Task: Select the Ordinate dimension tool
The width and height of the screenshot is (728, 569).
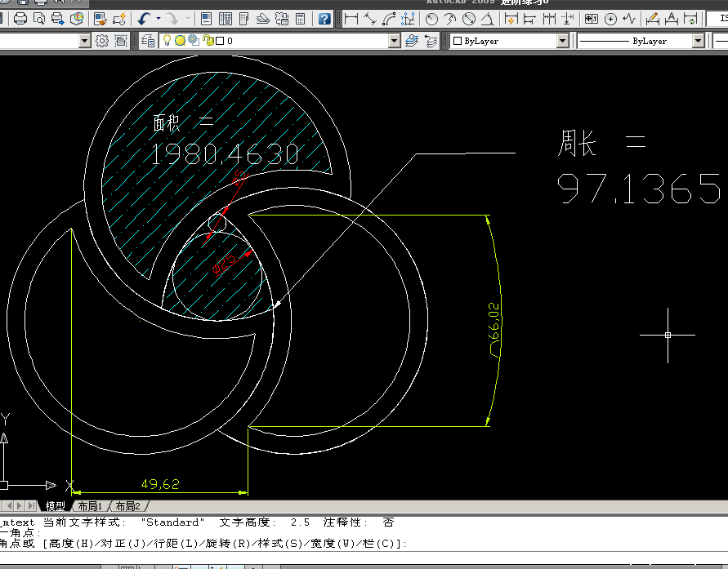Action: pyautogui.click(x=408, y=19)
